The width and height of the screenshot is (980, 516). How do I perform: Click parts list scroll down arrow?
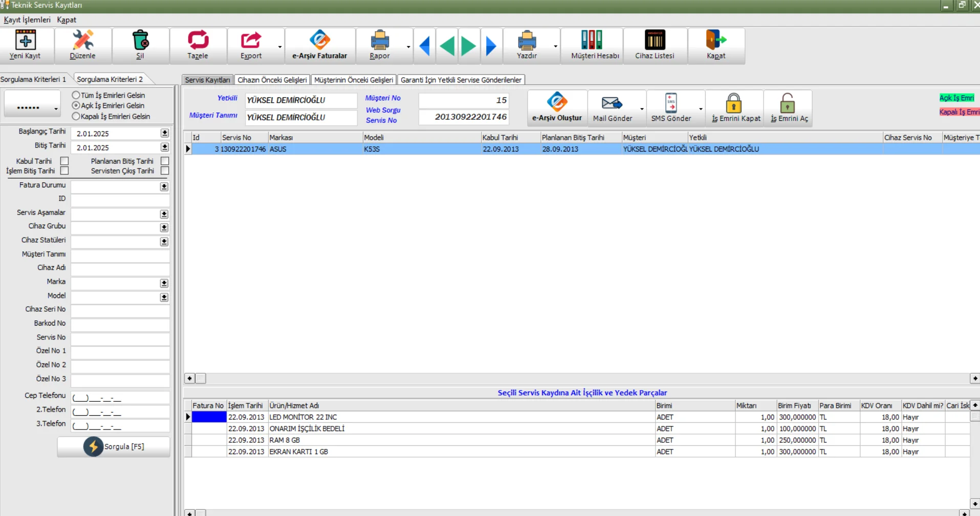[975, 504]
